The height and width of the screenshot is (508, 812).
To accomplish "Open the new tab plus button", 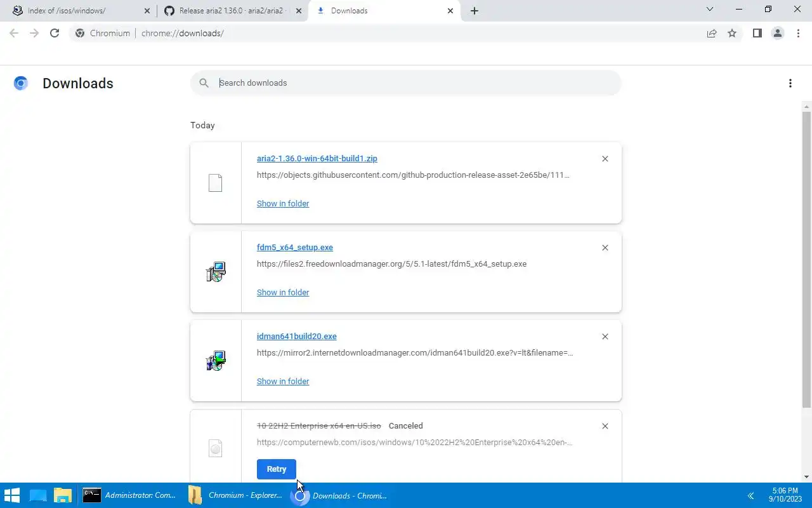I will click(x=475, y=11).
